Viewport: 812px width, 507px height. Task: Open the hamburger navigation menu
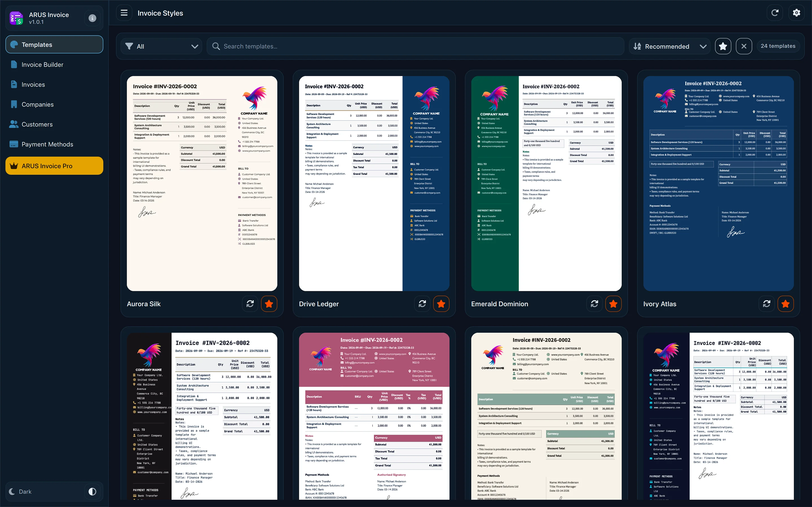pyautogui.click(x=124, y=13)
